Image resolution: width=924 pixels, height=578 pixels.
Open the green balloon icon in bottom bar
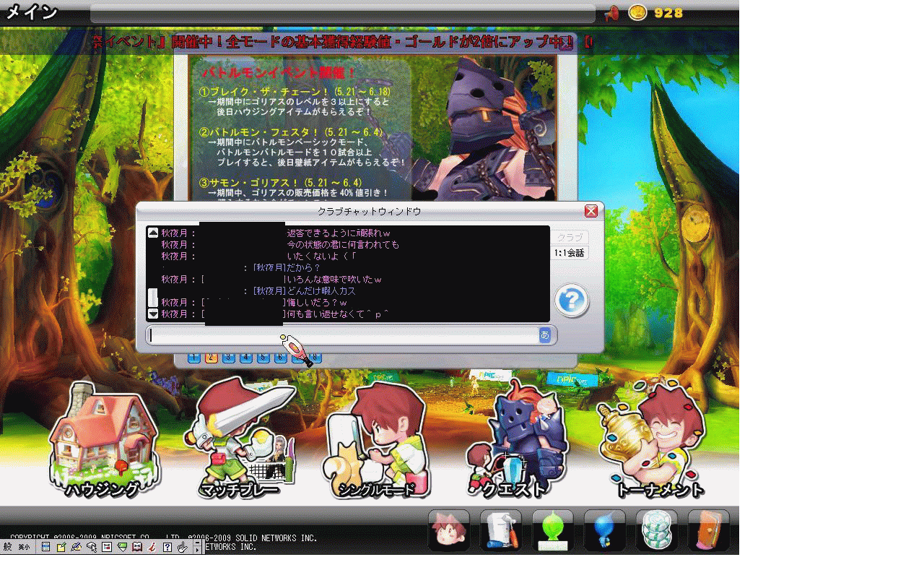553,531
